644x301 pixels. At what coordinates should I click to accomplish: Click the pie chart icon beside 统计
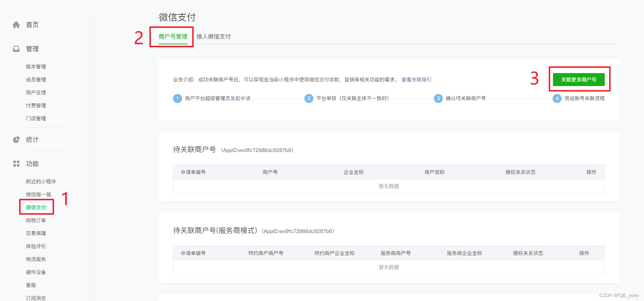click(16, 139)
